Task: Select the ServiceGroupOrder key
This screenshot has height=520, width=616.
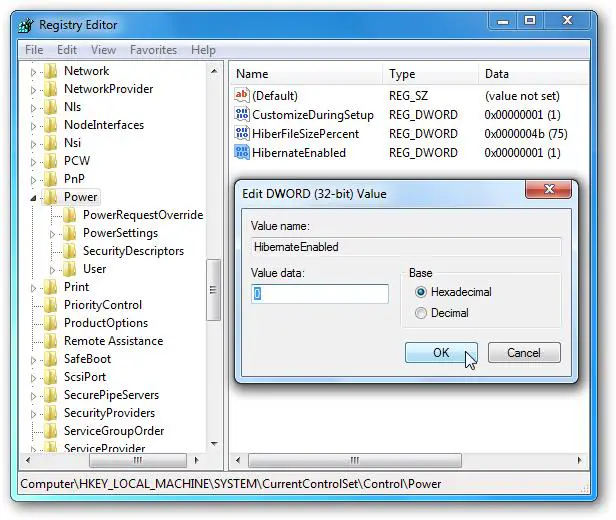Action: pos(114,431)
